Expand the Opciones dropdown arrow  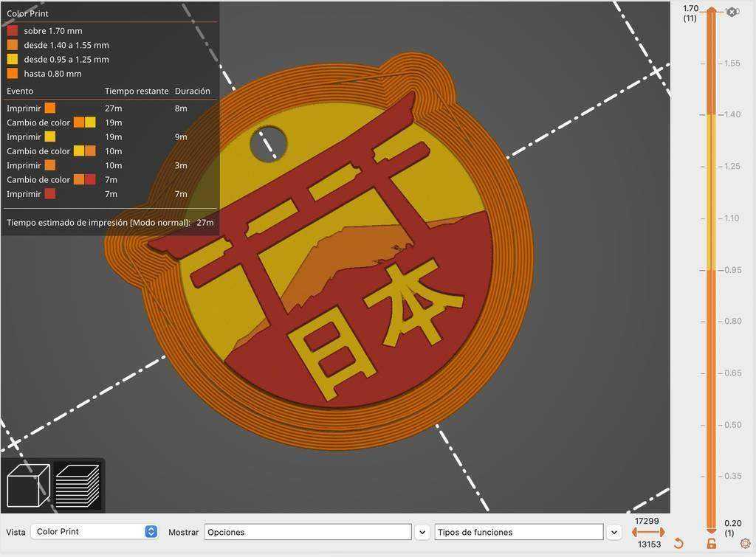tap(422, 532)
